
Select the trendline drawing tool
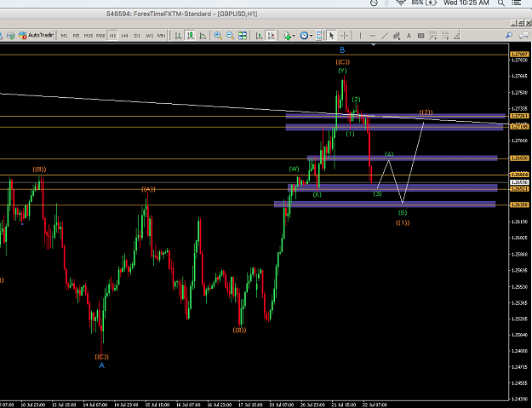point(384,35)
